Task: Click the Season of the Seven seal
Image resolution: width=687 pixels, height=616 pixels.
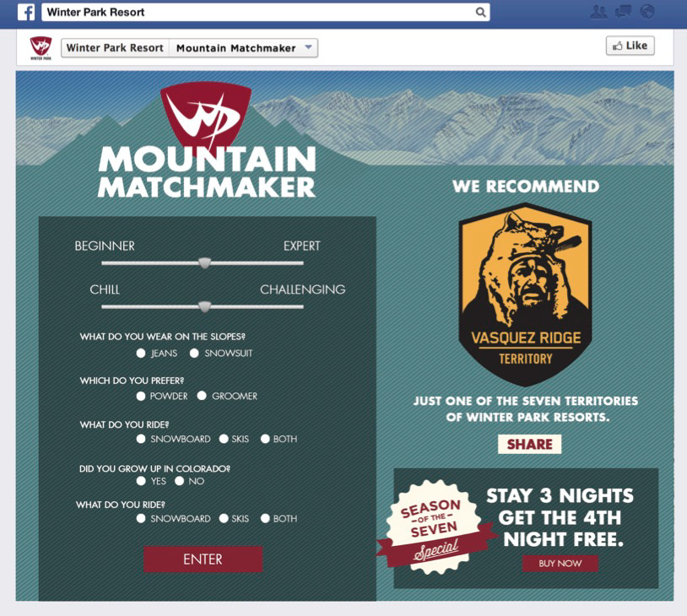Action: (x=434, y=527)
